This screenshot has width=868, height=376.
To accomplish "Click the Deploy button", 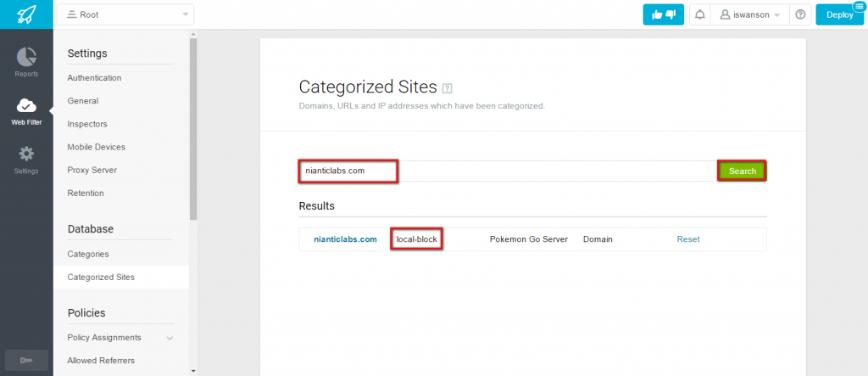I will click(840, 15).
